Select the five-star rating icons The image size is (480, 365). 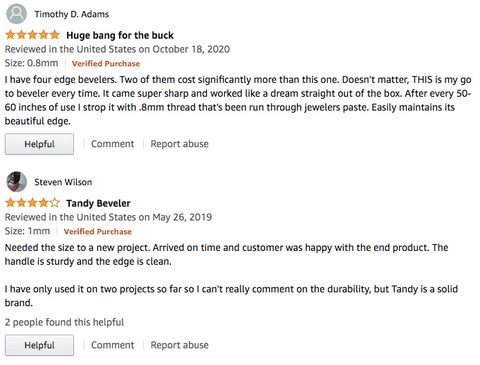click(x=32, y=35)
